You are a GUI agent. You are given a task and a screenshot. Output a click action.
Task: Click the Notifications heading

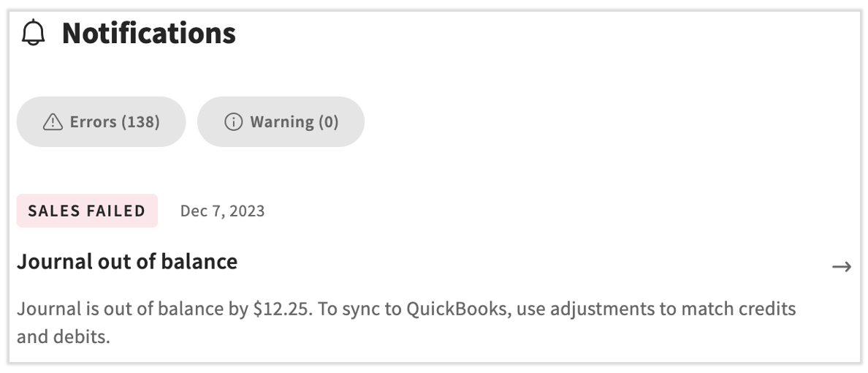(149, 34)
